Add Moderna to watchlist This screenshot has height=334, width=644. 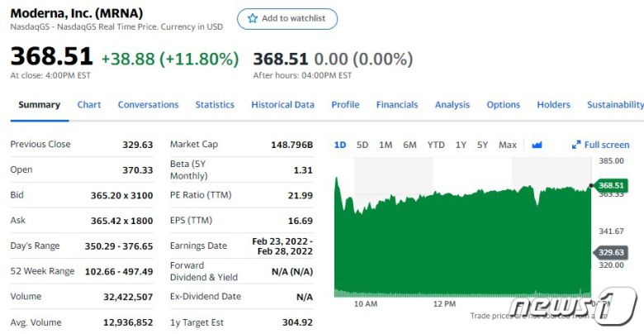point(287,19)
